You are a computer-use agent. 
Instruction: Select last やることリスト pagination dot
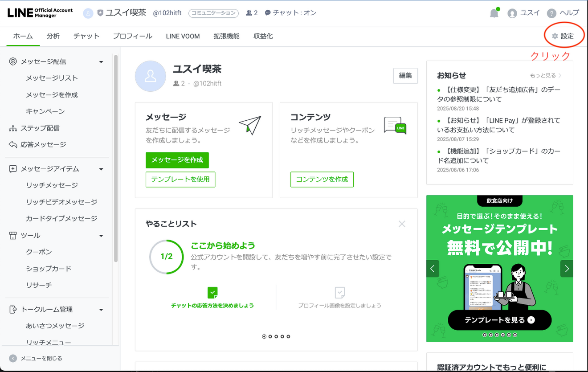pos(288,336)
